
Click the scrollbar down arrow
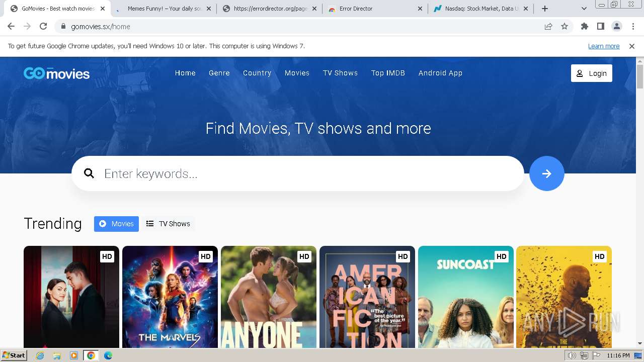point(640,344)
